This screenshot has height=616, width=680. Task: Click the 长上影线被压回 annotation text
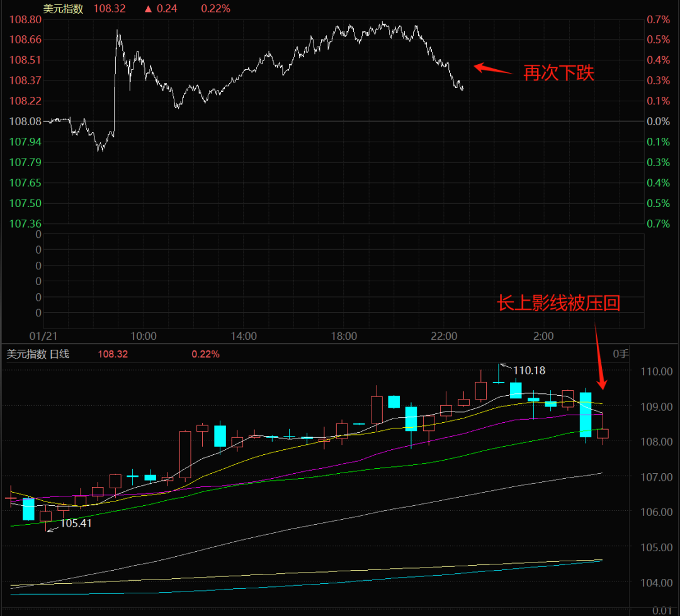click(x=558, y=303)
